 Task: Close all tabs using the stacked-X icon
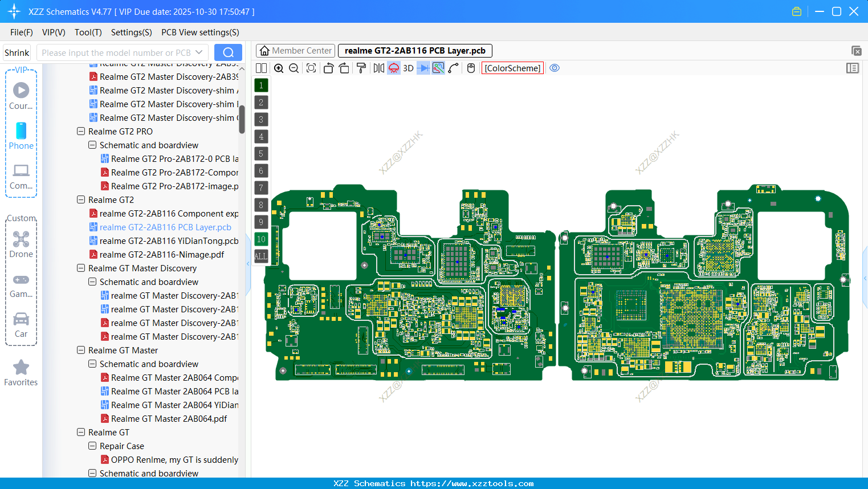(x=856, y=51)
